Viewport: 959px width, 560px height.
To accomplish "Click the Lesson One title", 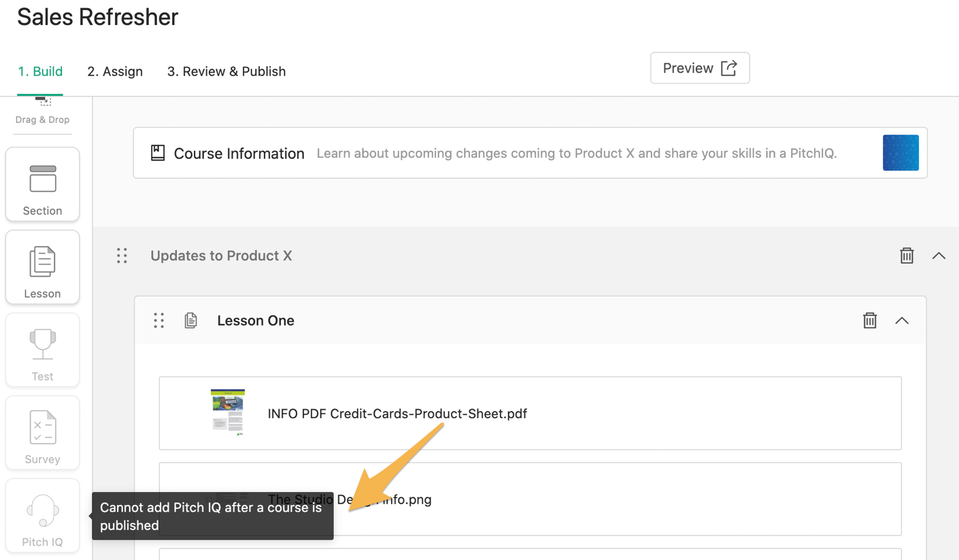I will coord(256,321).
